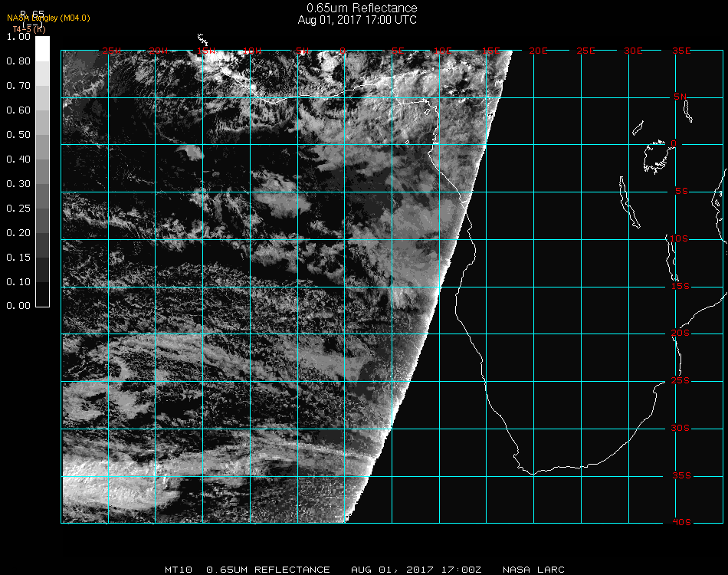Click the 35S latitude label
Image resolution: width=728 pixels, height=575 pixels.
tap(681, 475)
